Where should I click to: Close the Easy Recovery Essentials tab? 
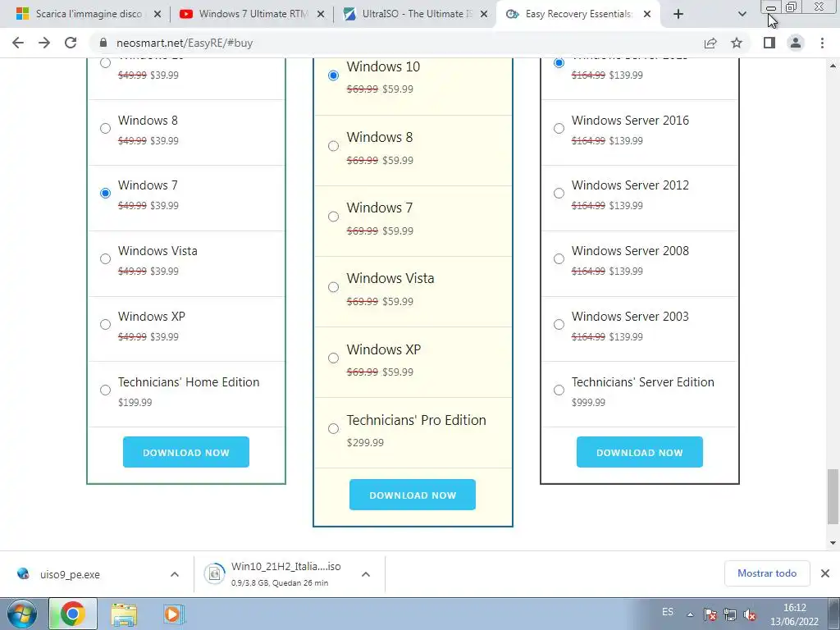pos(647,14)
